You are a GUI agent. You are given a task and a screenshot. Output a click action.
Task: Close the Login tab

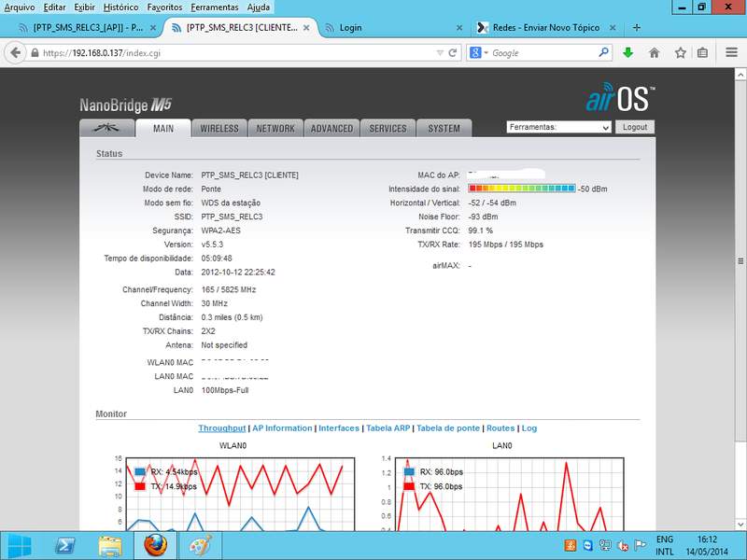(459, 28)
